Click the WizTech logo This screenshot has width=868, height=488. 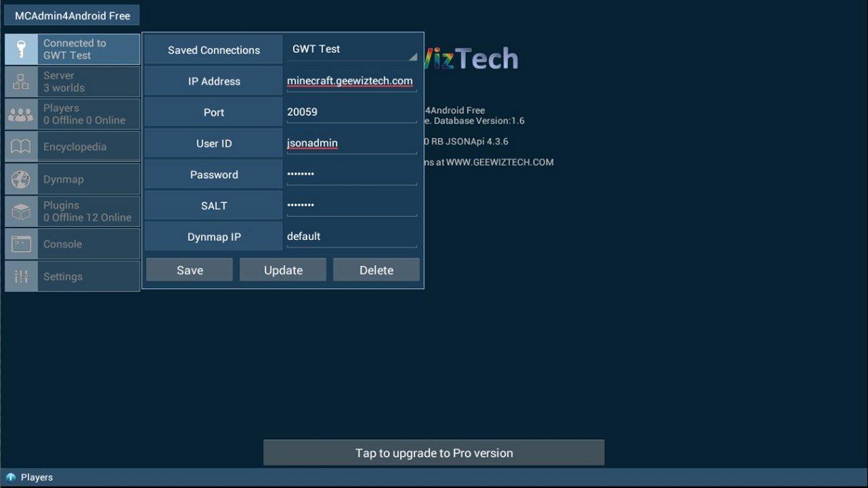(472, 59)
